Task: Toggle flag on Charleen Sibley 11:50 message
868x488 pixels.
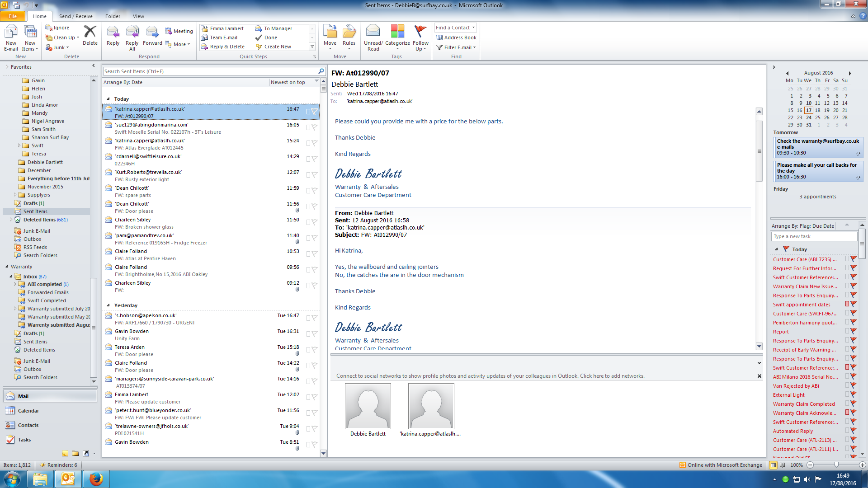Action: [314, 222]
